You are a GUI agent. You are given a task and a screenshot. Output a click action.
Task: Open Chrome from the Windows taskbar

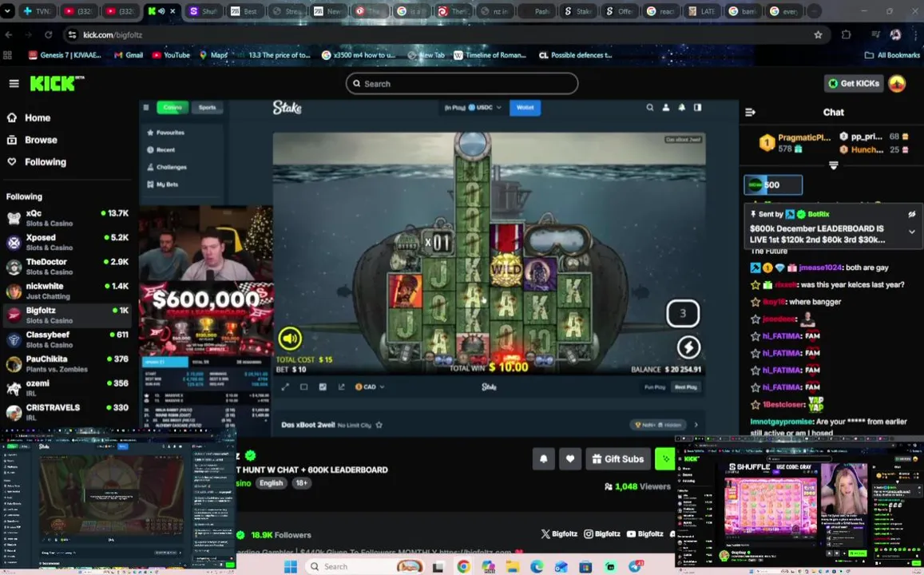coord(463,566)
